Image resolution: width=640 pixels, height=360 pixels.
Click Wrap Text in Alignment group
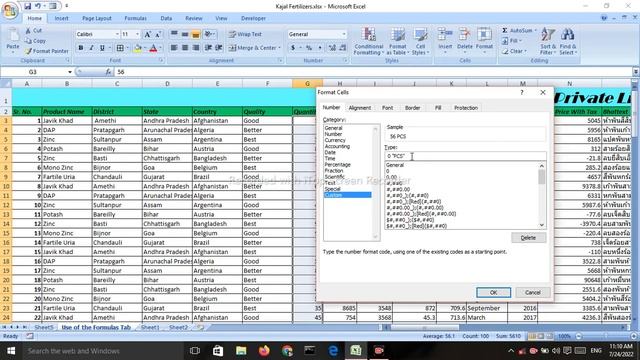click(x=245, y=34)
